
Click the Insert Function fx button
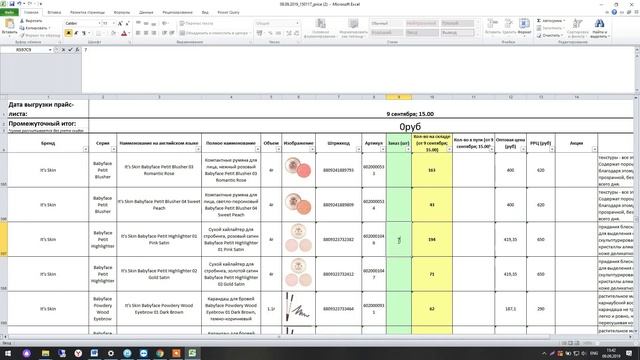(x=77, y=49)
